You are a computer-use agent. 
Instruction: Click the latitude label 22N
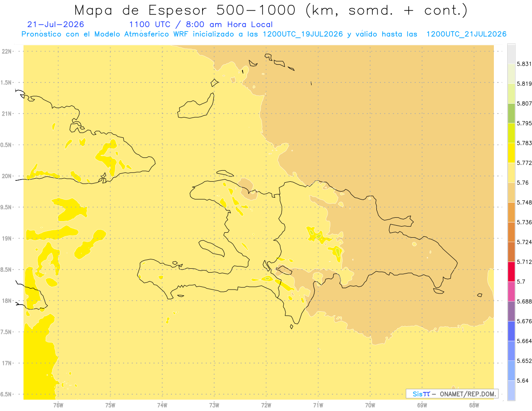(x=6, y=51)
